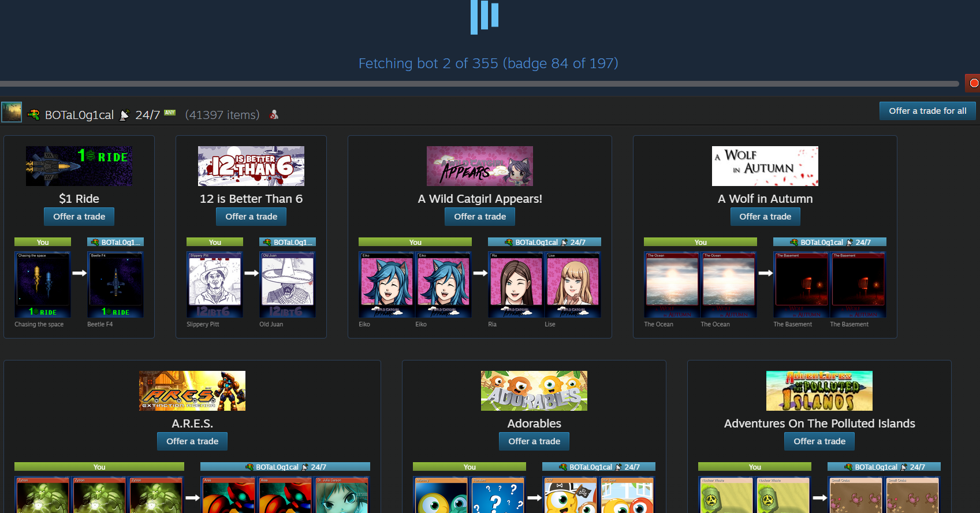Click the A Wild Catgirl Appears! title
This screenshot has width=980, height=513.
[480, 199]
